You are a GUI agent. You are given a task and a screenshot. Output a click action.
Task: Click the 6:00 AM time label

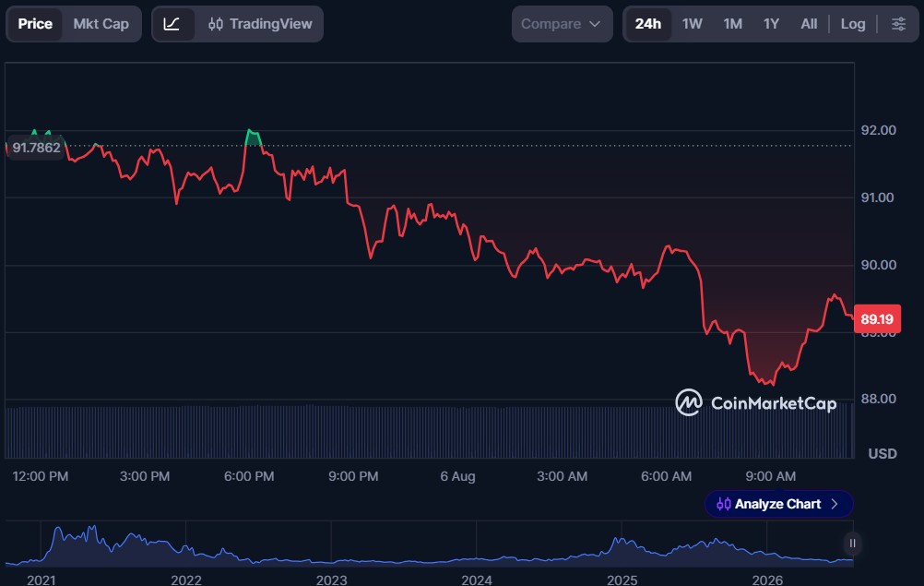coord(666,476)
